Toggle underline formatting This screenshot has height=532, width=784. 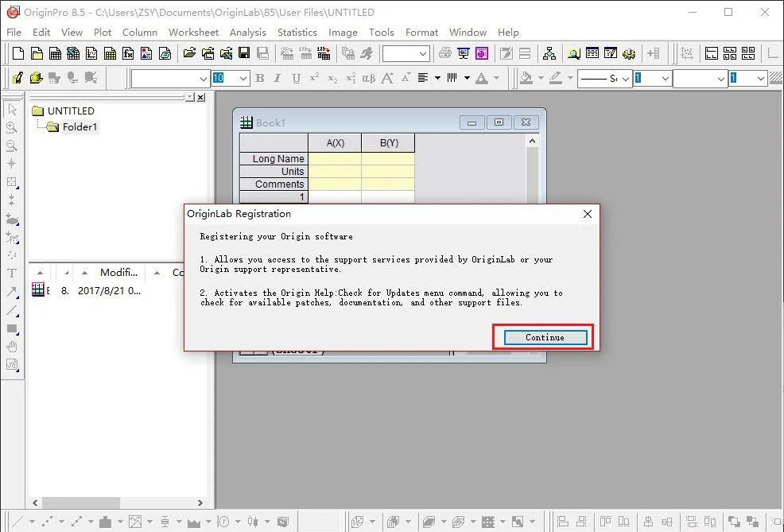(296, 78)
